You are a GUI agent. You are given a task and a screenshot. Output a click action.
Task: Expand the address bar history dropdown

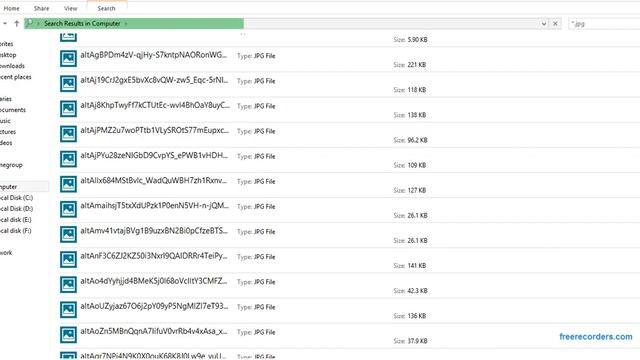point(544,24)
